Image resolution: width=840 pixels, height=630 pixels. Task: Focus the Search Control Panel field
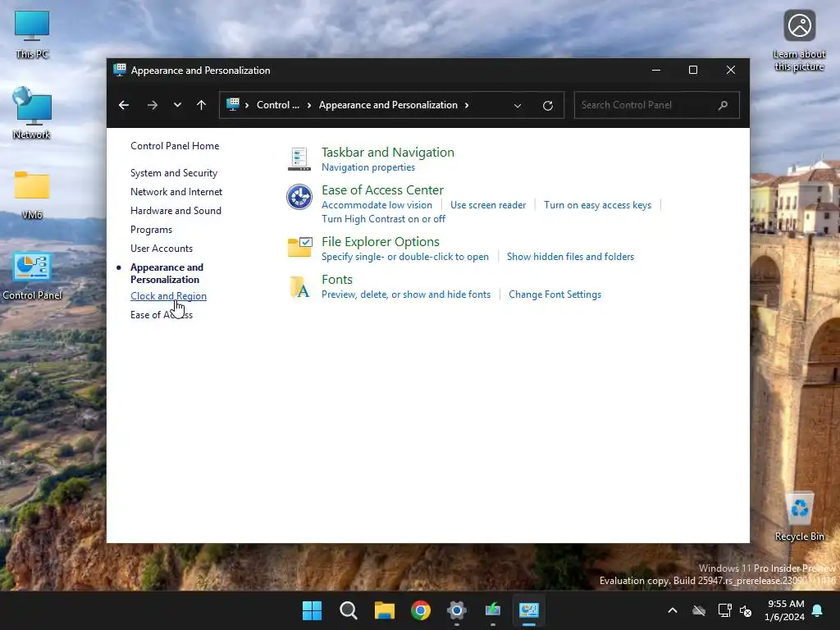tap(657, 105)
